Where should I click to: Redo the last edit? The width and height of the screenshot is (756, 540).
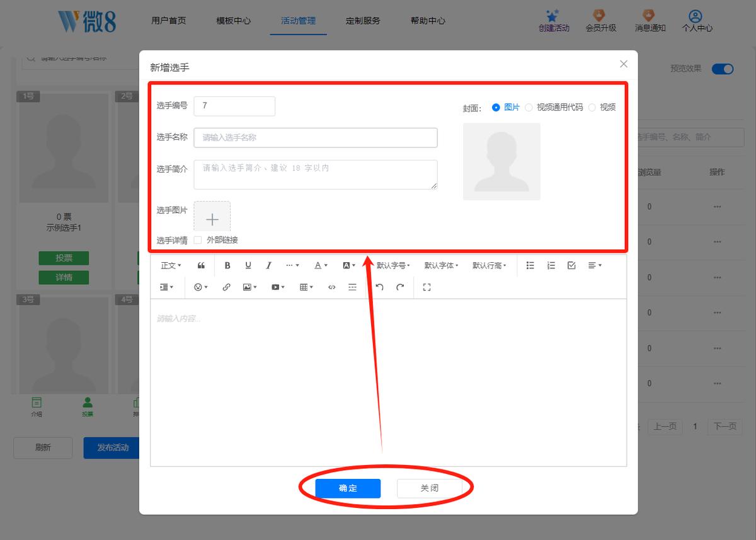tap(400, 287)
